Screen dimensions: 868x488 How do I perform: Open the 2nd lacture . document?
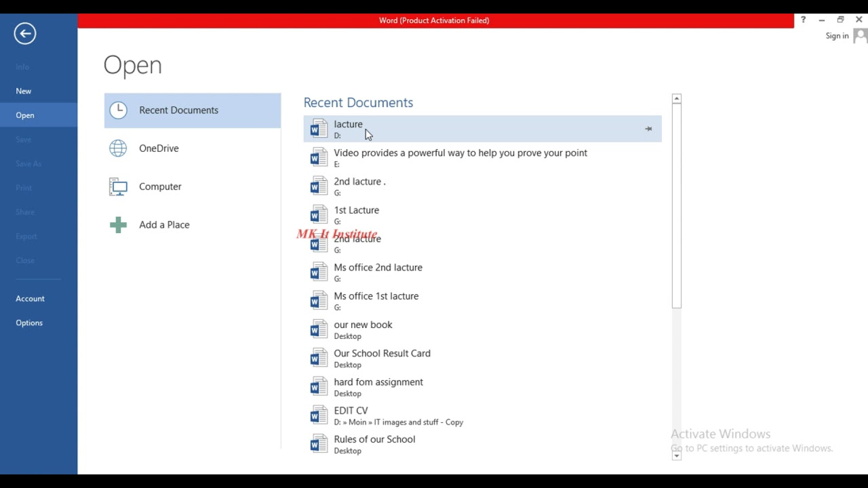tap(482, 186)
